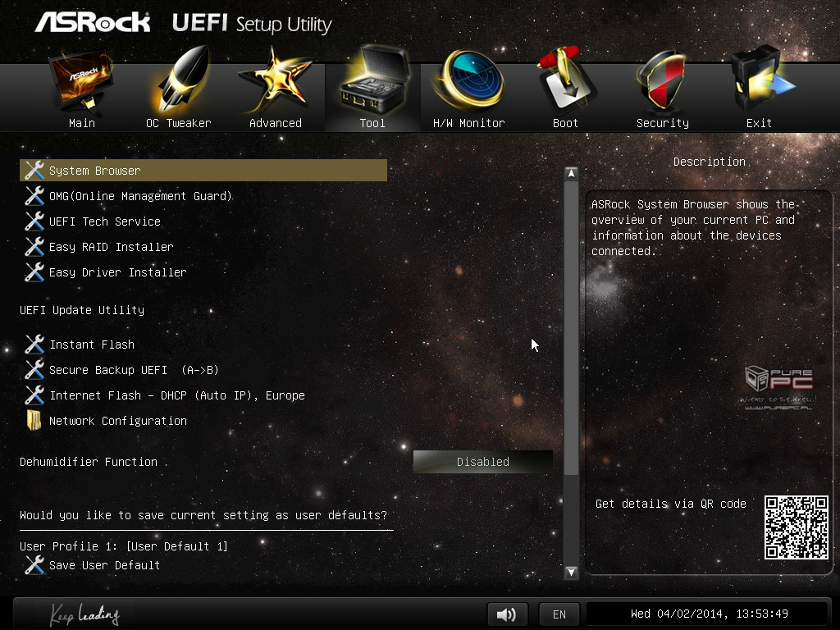Open the Main monitor icon
Viewport: 840px width, 630px height.
[81, 83]
